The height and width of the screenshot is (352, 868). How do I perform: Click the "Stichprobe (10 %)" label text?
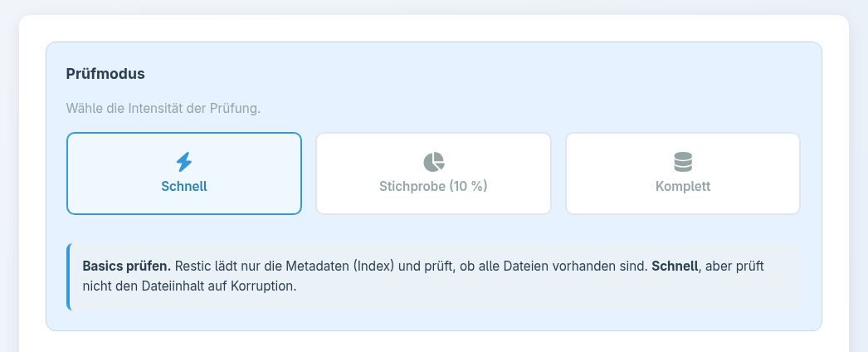[433, 187]
